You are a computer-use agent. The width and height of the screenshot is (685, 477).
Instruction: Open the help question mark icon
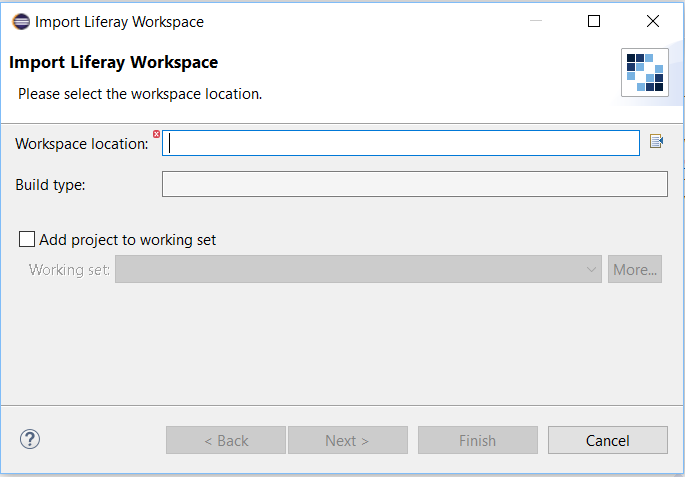coord(30,439)
